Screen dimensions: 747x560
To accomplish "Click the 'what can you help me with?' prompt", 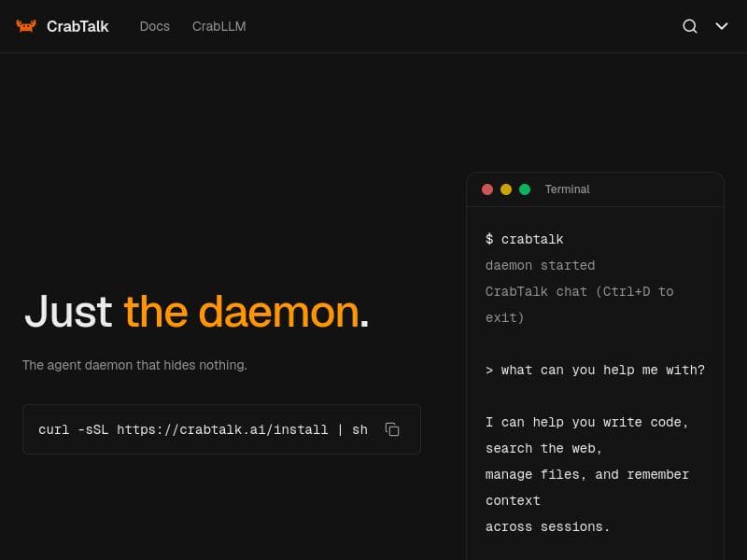I will 595,370.
